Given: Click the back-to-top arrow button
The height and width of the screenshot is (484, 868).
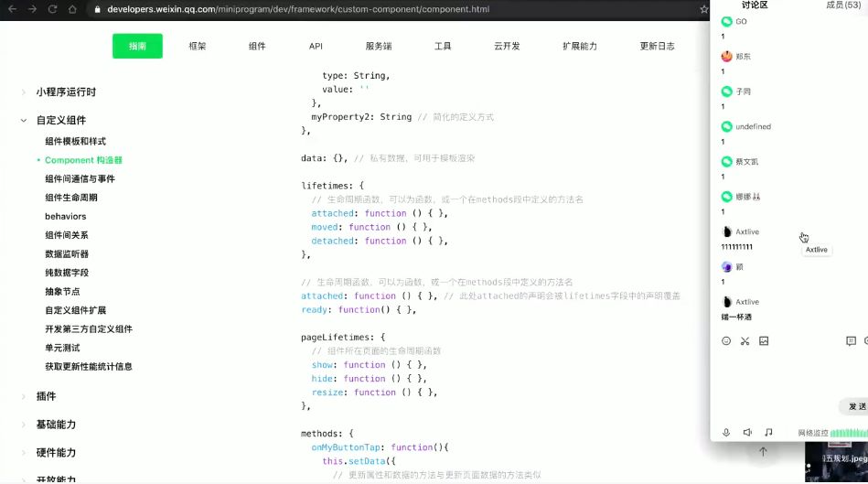Looking at the screenshot, I should [x=763, y=452].
